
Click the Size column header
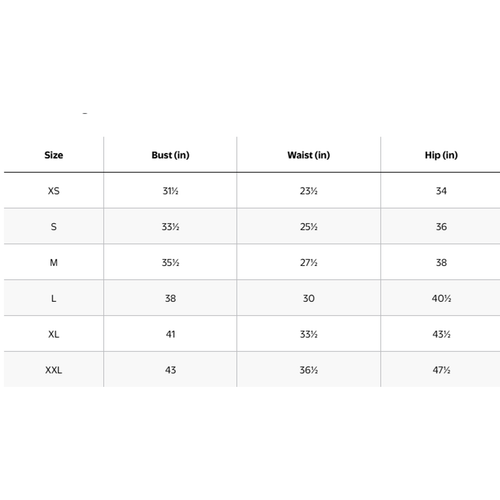[x=54, y=155]
